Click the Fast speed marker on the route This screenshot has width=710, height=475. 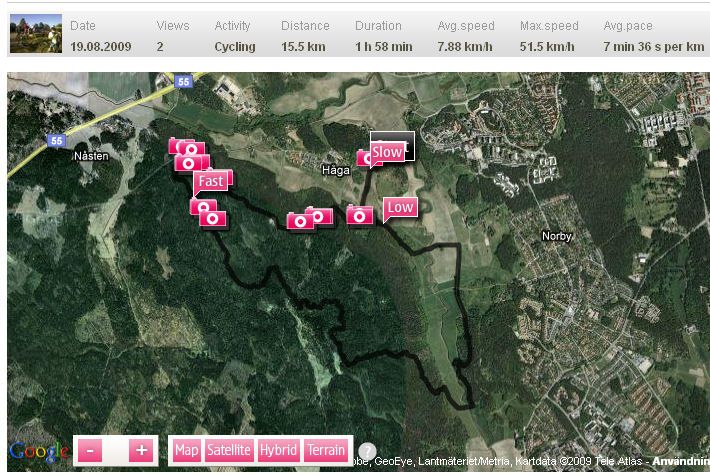(x=211, y=181)
